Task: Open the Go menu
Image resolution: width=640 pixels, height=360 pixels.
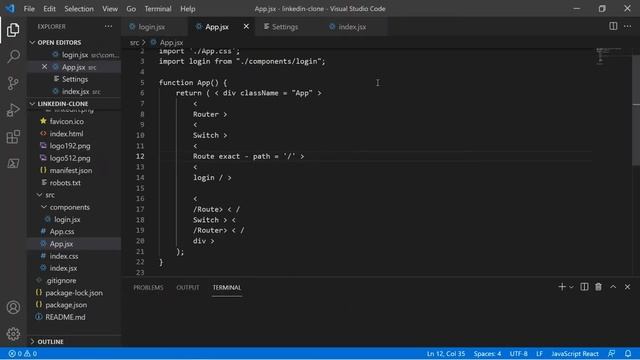Action: tap(131, 9)
